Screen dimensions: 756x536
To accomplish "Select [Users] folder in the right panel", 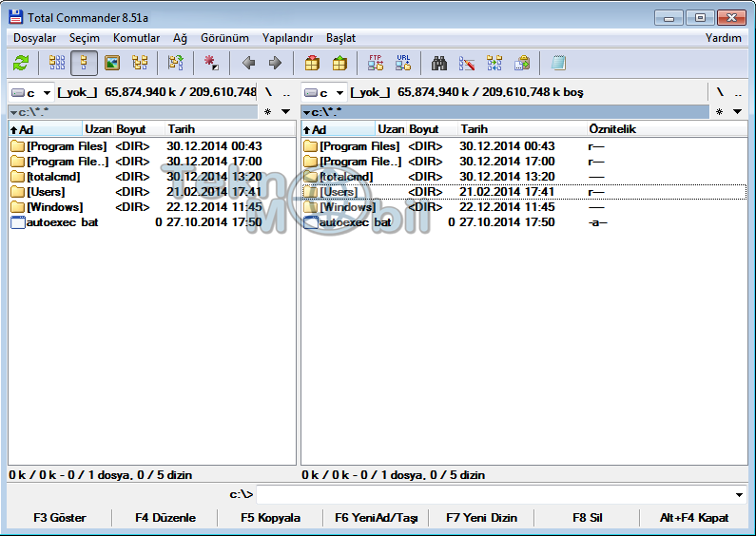I will click(x=524, y=192).
